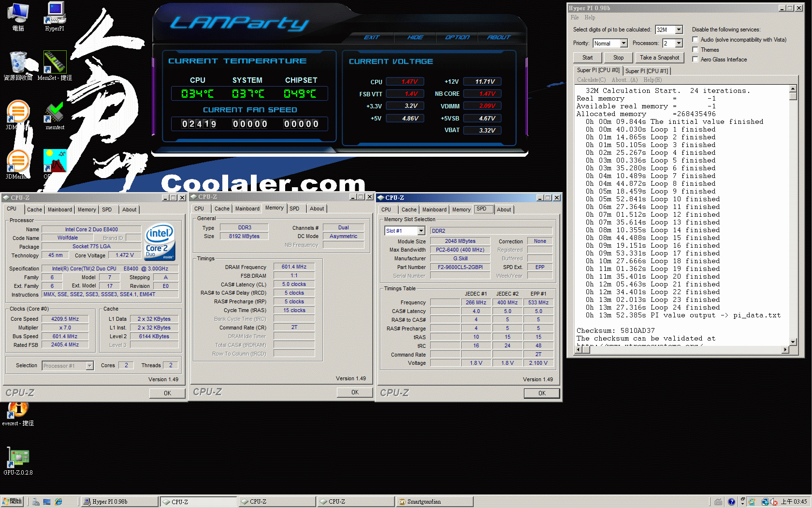Click Show Desktop quick launch icon
The width and height of the screenshot is (812, 508).
tap(47, 502)
